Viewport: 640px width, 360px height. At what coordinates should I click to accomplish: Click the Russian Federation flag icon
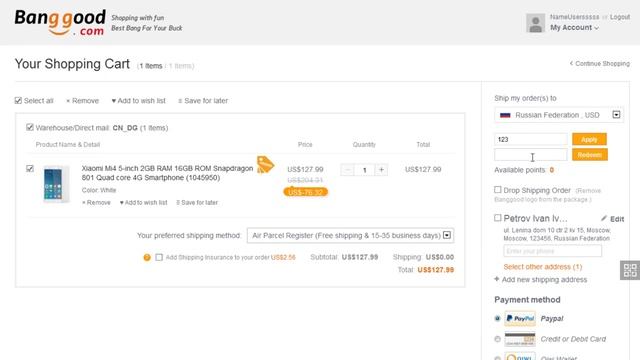[x=505, y=115]
